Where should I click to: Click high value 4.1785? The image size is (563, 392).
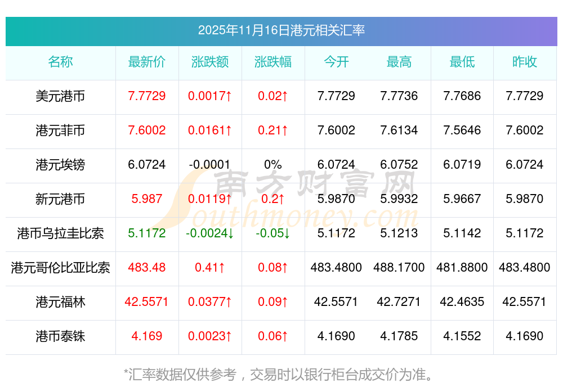pos(399,336)
